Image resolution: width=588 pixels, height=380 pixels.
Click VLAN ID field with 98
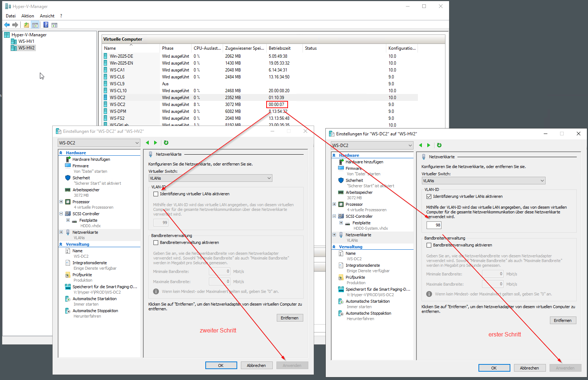point(434,225)
